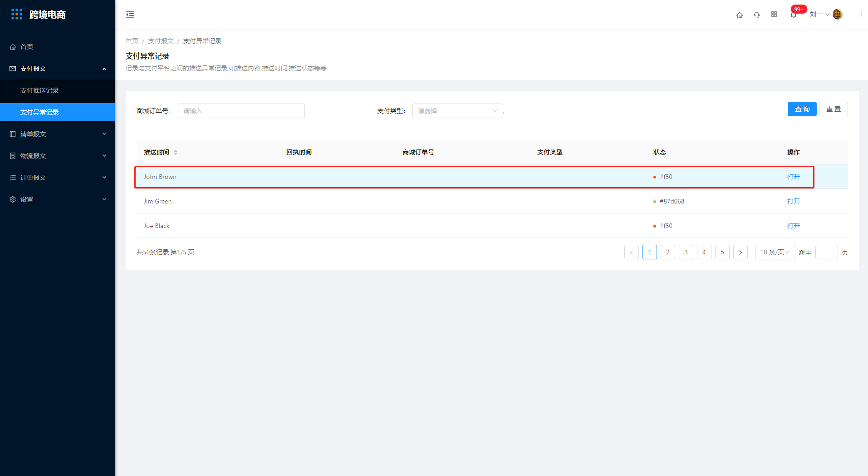Click 首页 breadcrumb link
Screen dimensions: 868x476
pyautogui.click(x=132, y=41)
